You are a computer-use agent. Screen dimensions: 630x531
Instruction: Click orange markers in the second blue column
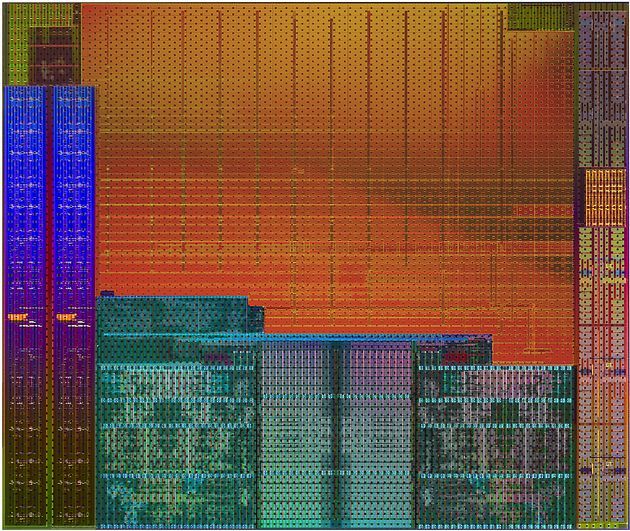pos(67,317)
